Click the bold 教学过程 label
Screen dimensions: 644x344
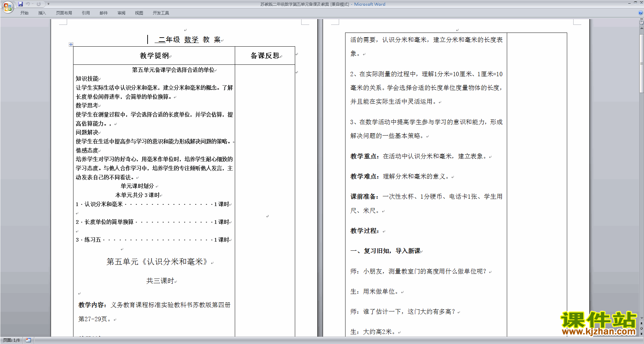point(365,231)
